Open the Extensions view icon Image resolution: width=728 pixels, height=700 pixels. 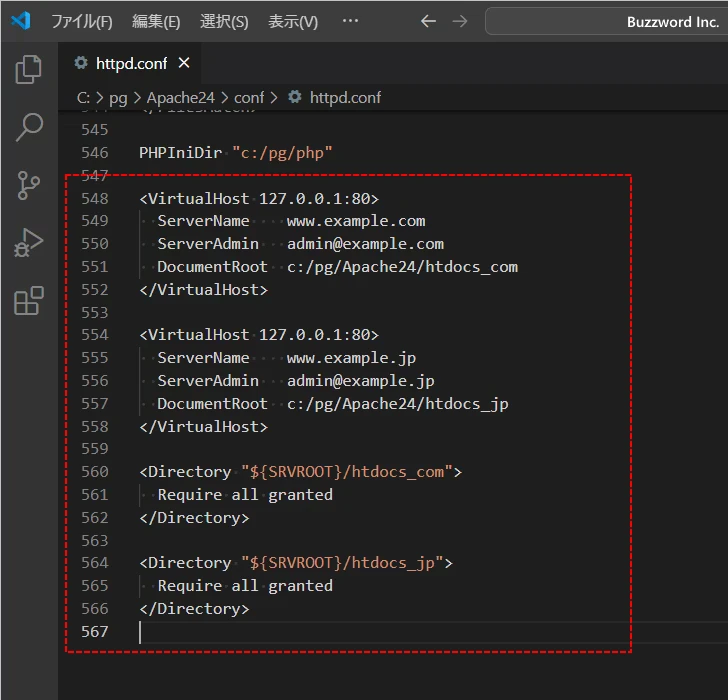29,301
